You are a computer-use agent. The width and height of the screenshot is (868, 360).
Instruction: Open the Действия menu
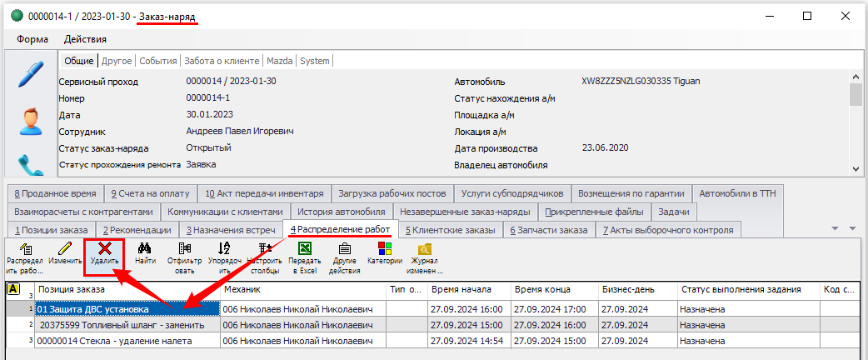pos(85,39)
